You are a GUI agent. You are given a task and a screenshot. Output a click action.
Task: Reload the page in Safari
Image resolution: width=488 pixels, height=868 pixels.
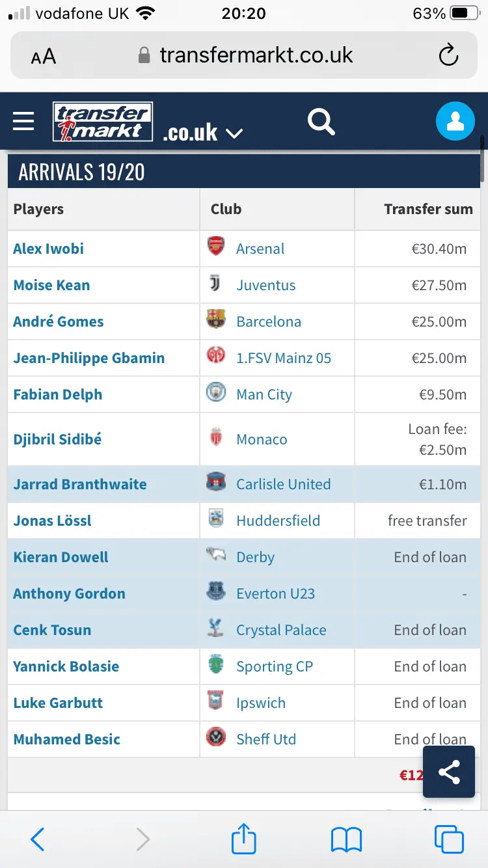tap(448, 56)
